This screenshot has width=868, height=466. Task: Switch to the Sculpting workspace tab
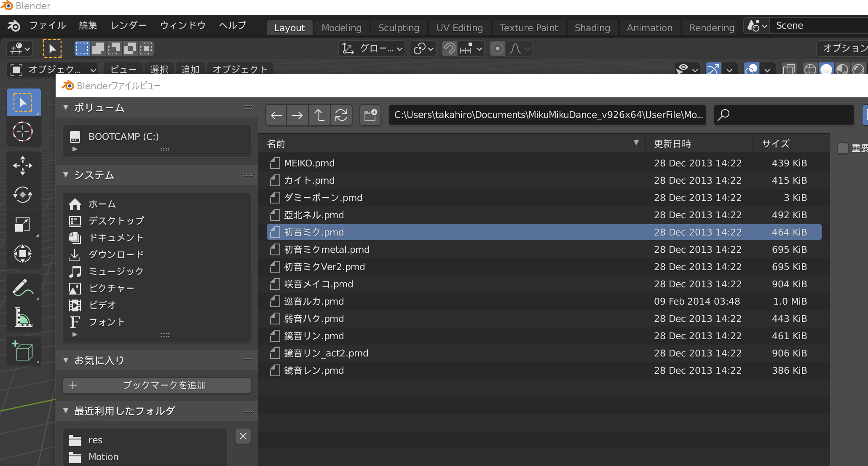399,28
